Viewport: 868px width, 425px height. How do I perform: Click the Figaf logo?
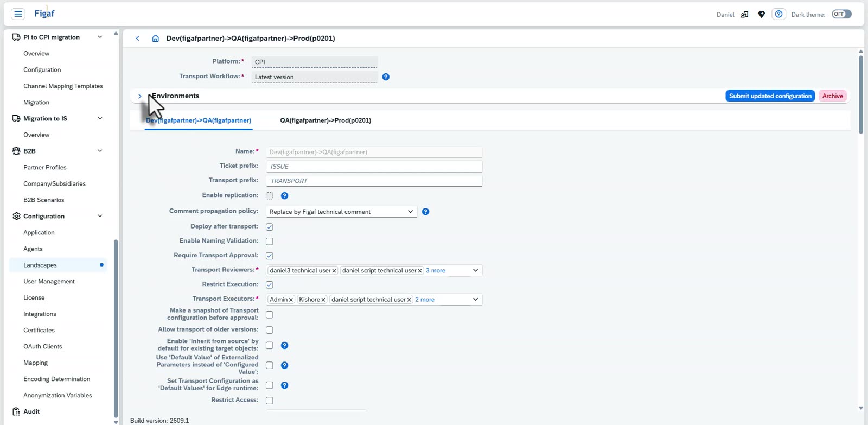point(44,13)
